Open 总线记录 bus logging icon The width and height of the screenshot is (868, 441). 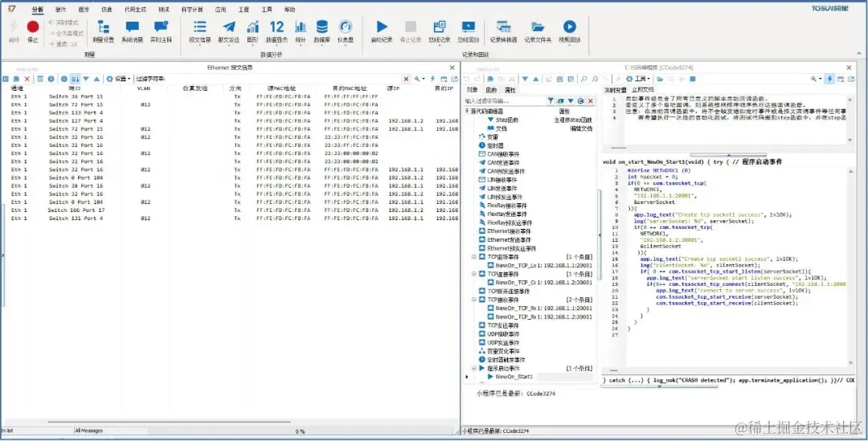click(x=440, y=31)
